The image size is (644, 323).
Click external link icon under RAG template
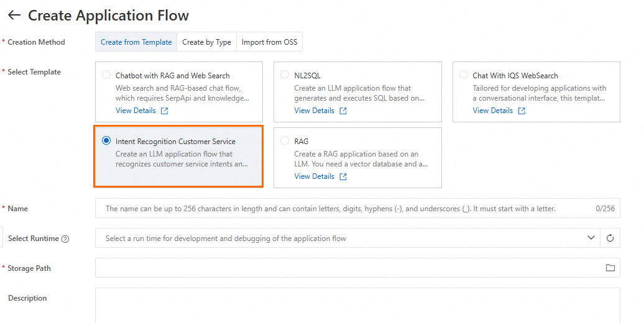click(343, 177)
